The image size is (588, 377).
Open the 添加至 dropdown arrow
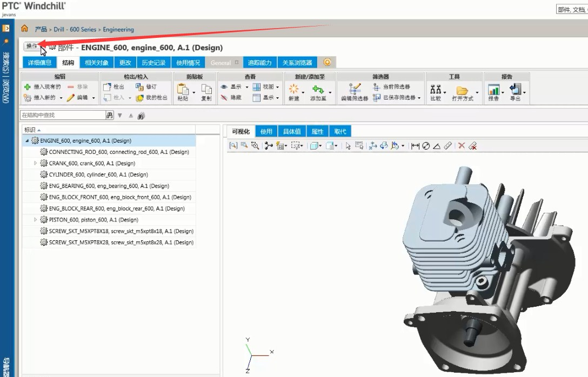330,92
